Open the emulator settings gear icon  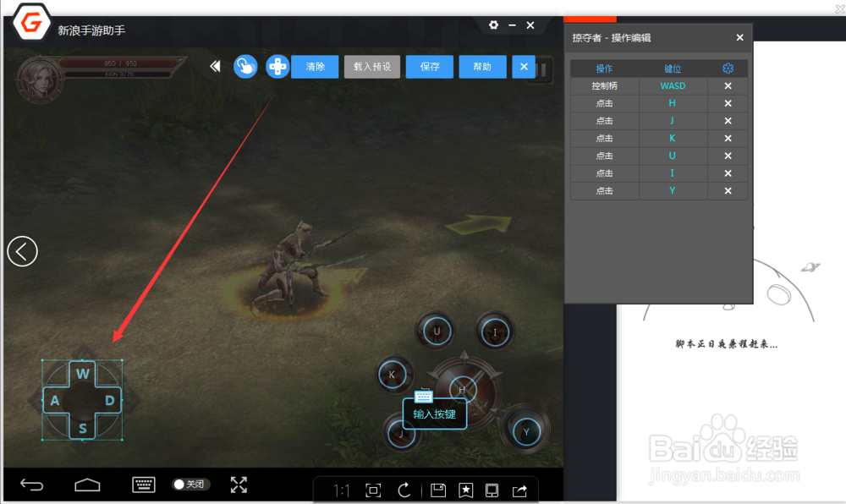(x=493, y=25)
